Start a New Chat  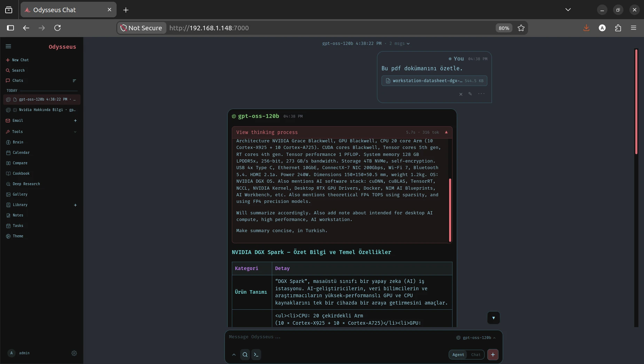pyautogui.click(x=17, y=60)
